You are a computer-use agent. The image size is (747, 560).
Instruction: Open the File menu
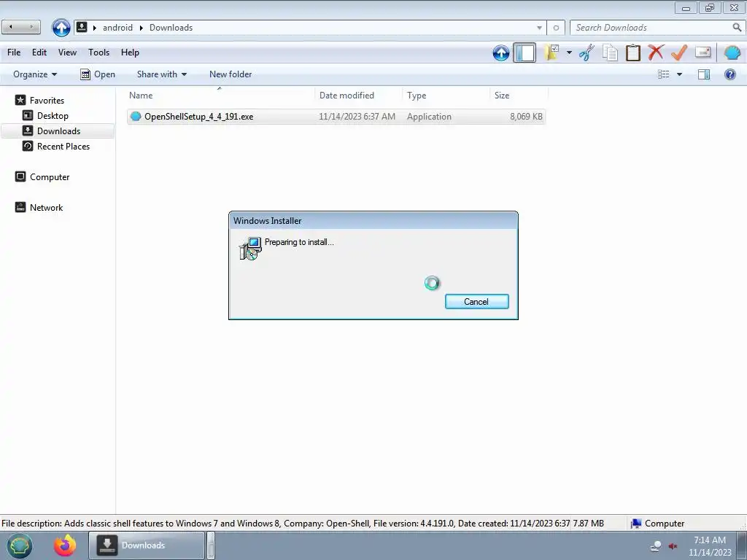coord(14,52)
